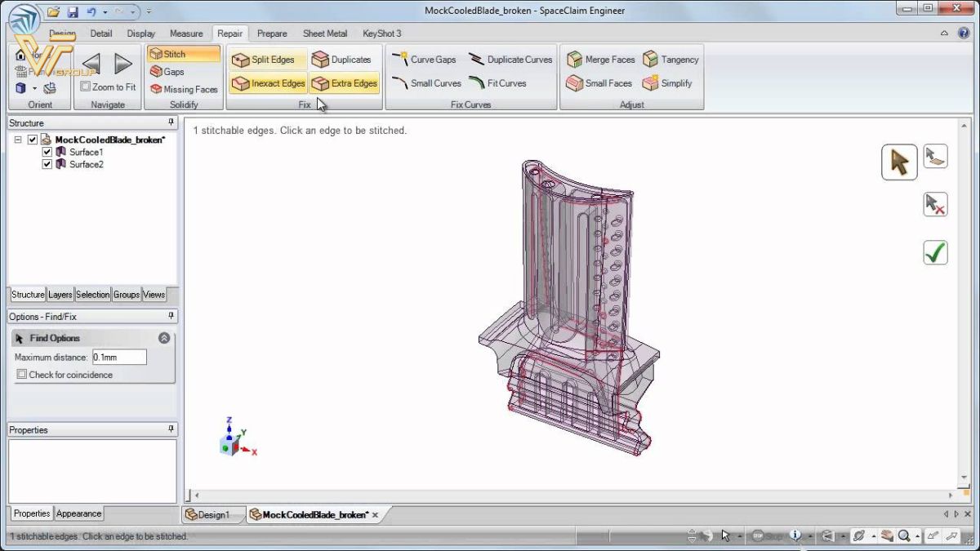The height and width of the screenshot is (551, 980).
Task: Collapse the Find Options section
Action: click(x=164, y=337)
